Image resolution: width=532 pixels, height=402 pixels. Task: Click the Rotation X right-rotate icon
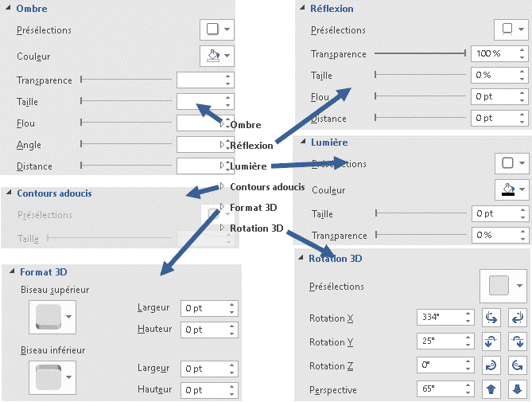click(517, 318)
